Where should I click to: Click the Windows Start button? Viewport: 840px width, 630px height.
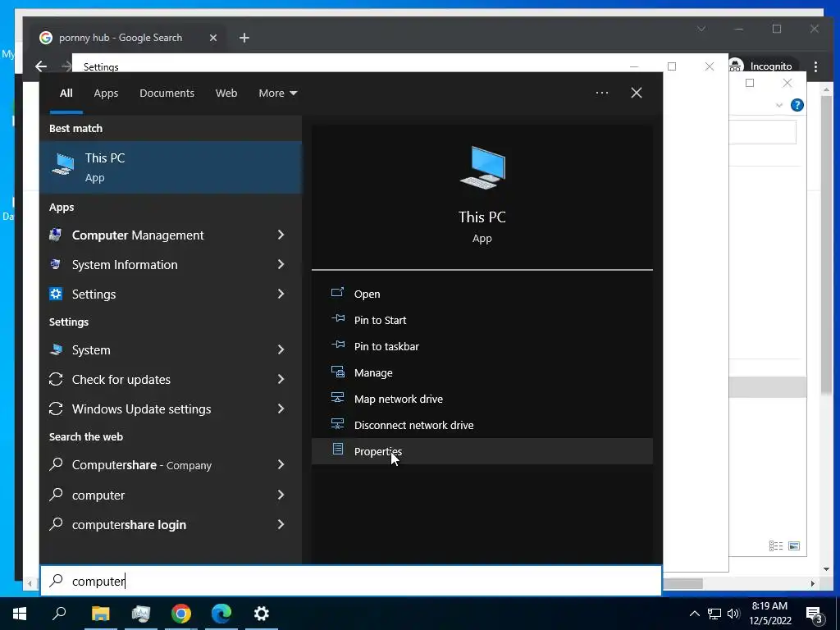(x=20, y=614)
